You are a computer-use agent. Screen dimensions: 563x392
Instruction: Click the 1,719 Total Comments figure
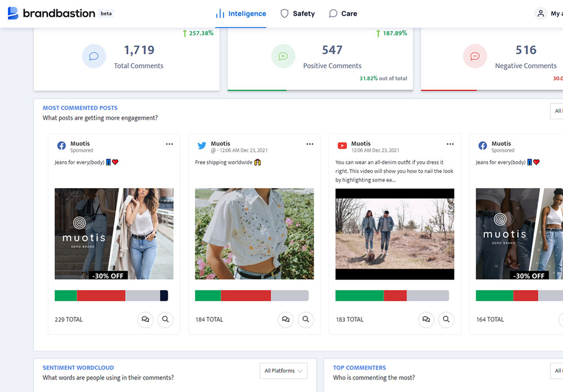point(139,50)
